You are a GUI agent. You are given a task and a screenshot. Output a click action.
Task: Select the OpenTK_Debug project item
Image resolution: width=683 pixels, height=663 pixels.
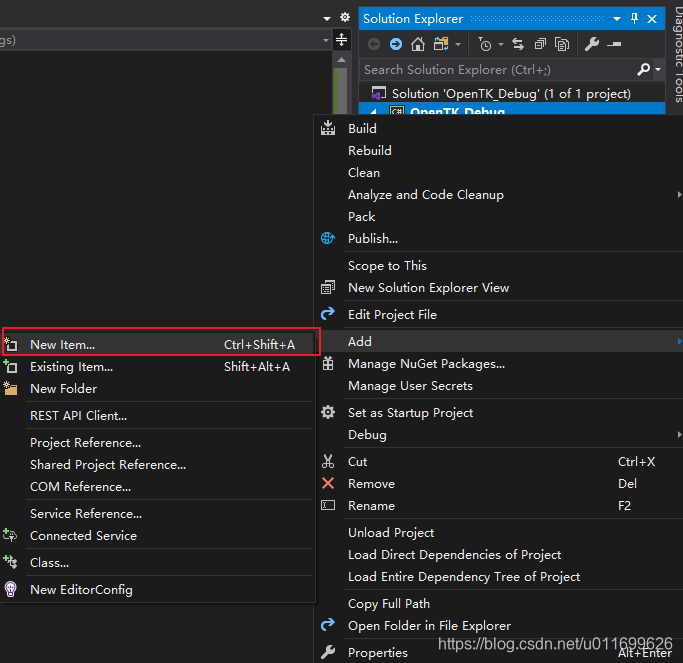tap(457, 111)
